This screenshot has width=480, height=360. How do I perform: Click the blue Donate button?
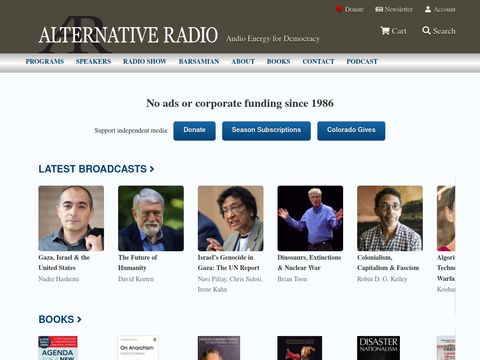click(x=194, y=131)
